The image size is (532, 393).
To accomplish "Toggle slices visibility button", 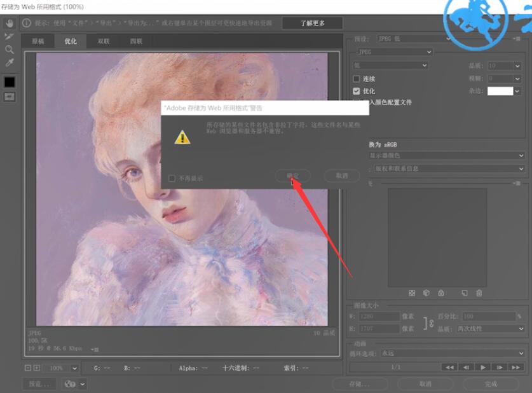I will pos(10,97).
